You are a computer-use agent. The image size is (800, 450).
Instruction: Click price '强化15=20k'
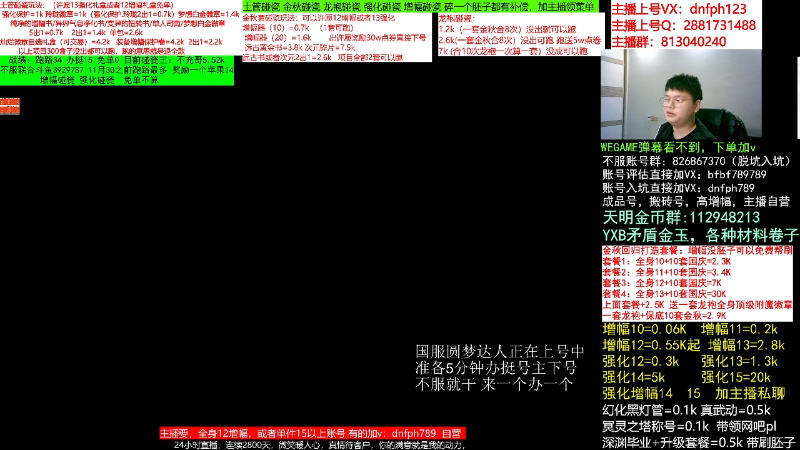click(736, 378)
